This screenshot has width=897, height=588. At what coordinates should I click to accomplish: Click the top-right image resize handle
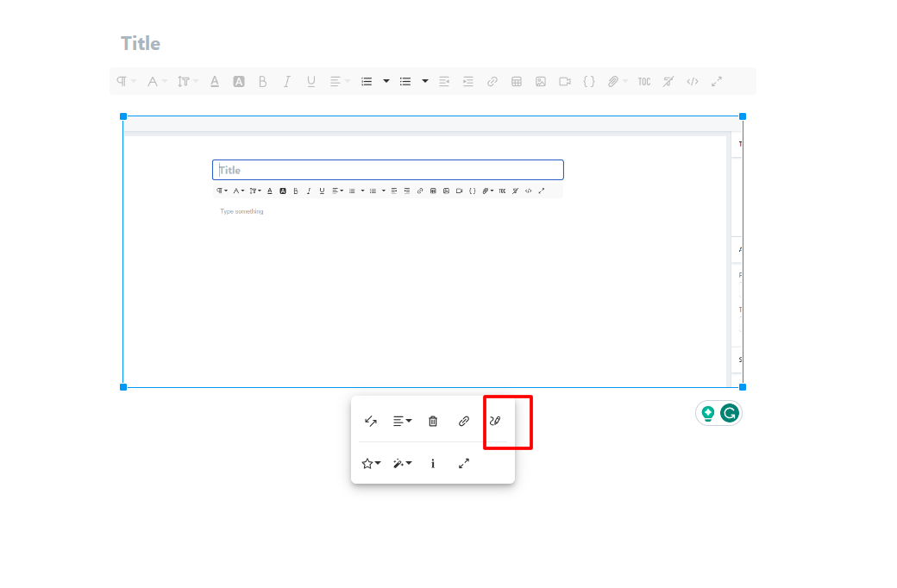pos(743,116)
